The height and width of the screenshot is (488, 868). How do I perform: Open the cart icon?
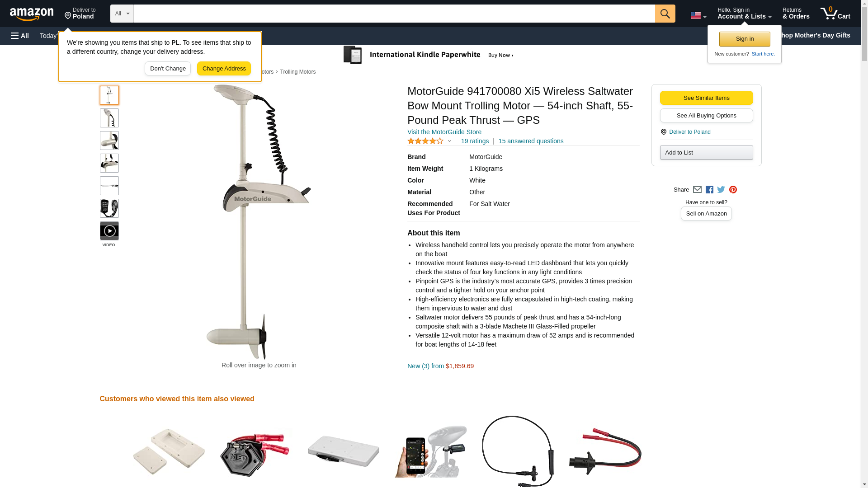tap(835, 14)
